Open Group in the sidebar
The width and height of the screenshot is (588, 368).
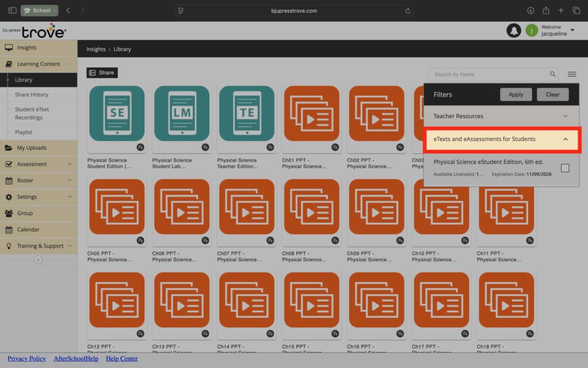38,213
